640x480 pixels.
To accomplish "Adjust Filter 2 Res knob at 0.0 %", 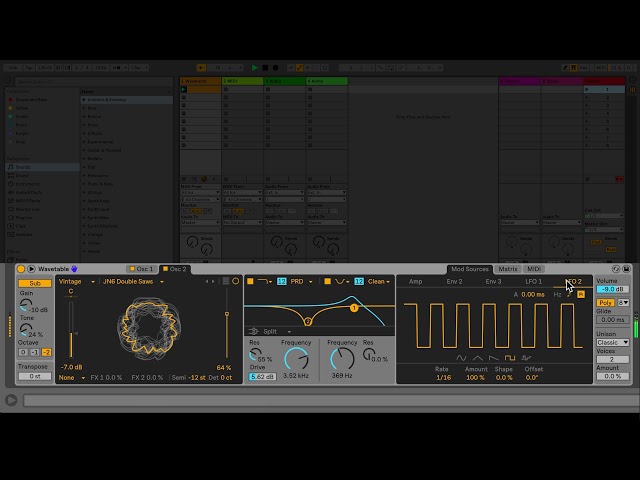I will [x=369, y=354].
